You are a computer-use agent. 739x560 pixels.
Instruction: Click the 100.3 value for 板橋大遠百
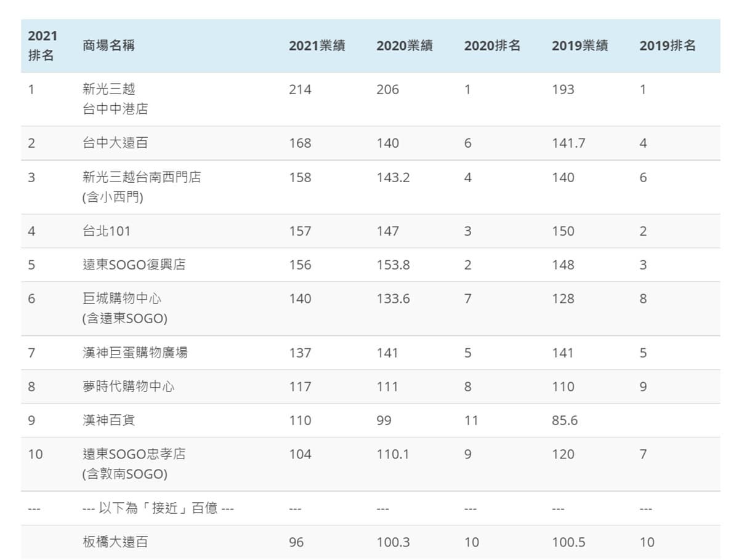[393, 542]
